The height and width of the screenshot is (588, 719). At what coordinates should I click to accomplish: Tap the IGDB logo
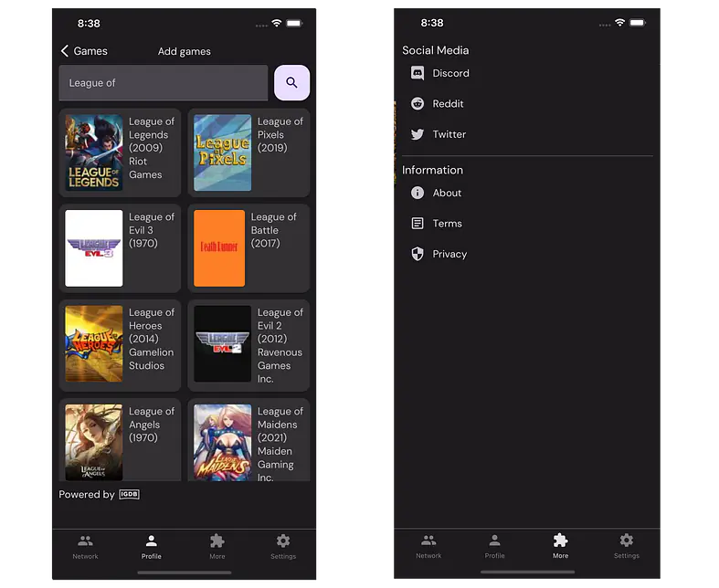pos(129,494)
